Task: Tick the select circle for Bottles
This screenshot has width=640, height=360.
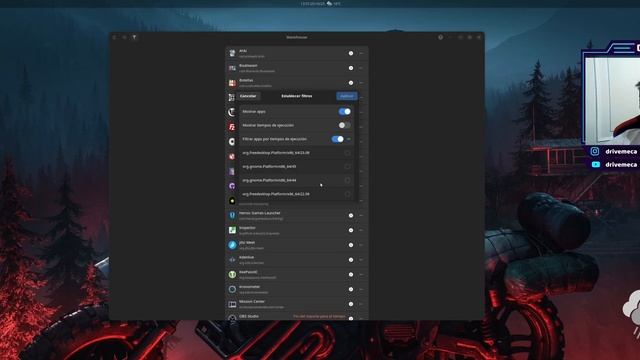Action: click(351, 83)
